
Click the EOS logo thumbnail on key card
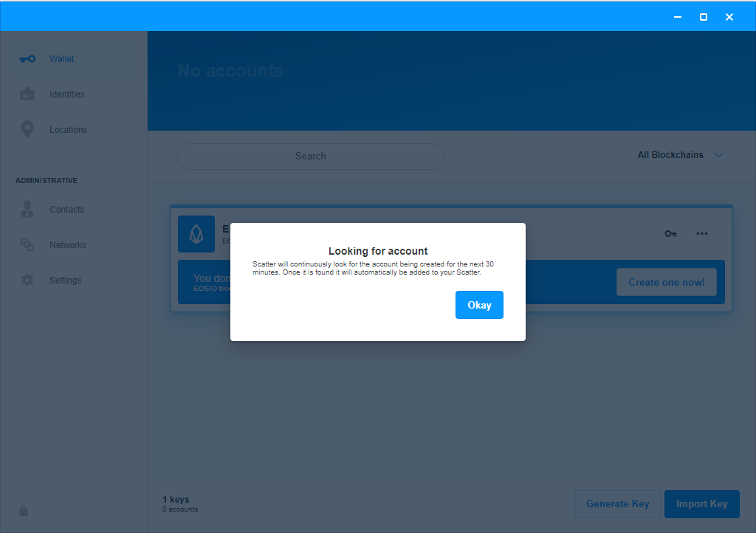196,234
